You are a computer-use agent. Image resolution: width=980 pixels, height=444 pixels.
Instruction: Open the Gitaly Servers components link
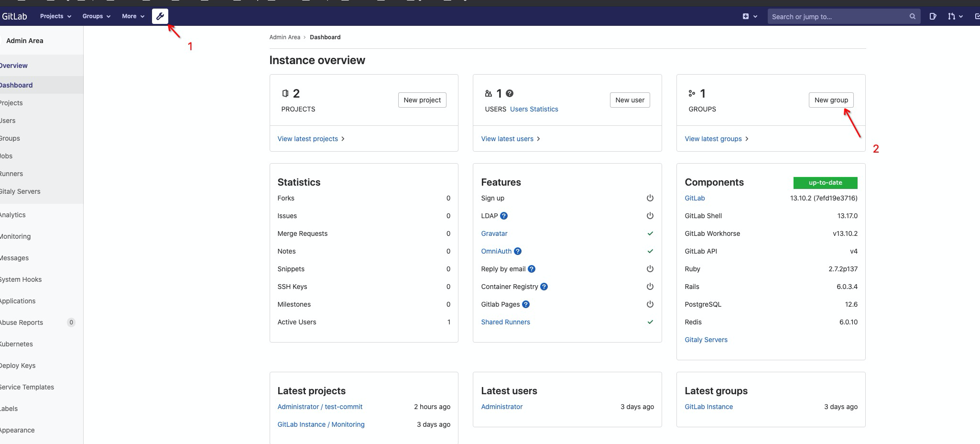706,340
